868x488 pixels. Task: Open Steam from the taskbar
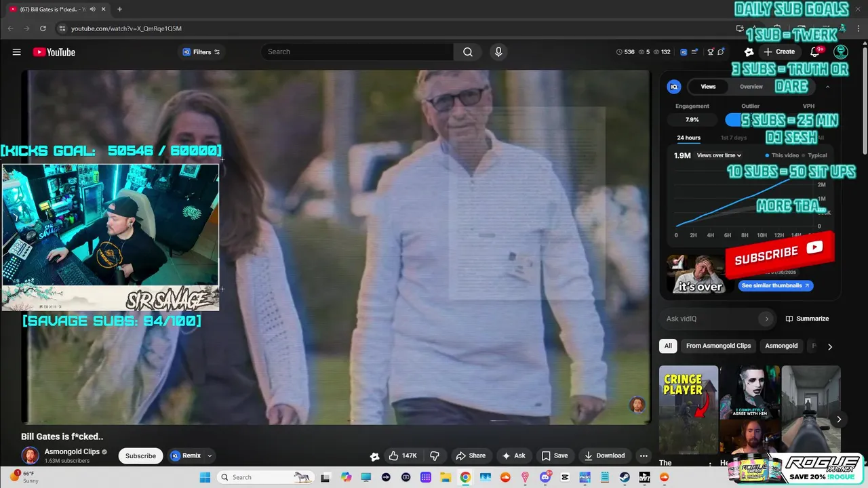[625, 477]
